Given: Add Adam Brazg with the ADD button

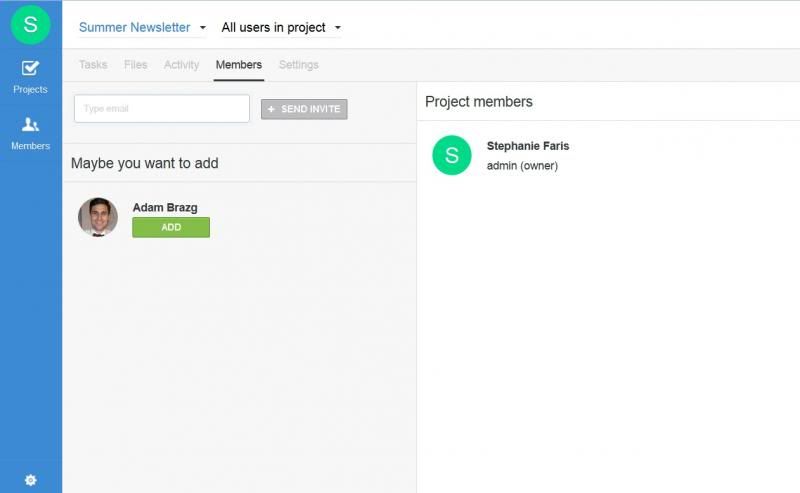Looking at the screenshot, I should point(171,227).
